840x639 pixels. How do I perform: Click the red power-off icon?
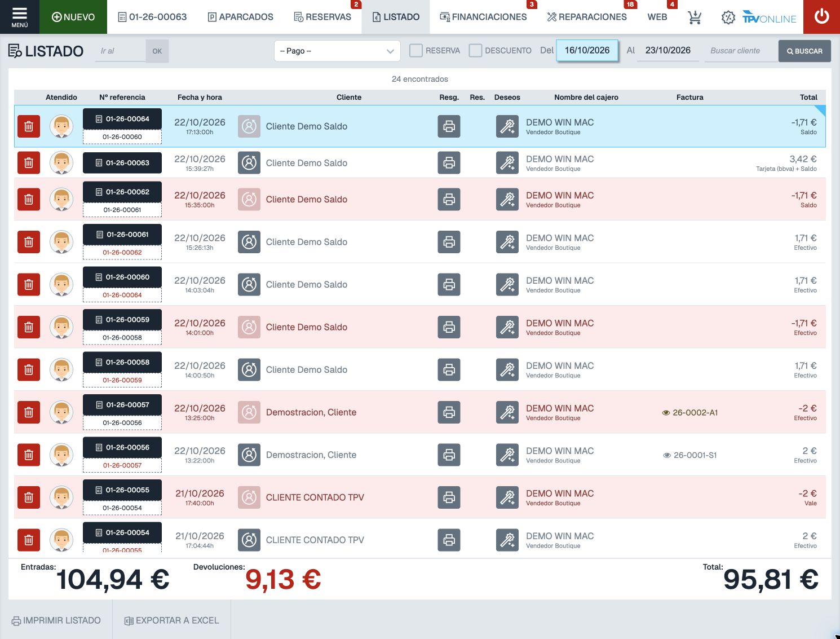[x=821, y=17]
